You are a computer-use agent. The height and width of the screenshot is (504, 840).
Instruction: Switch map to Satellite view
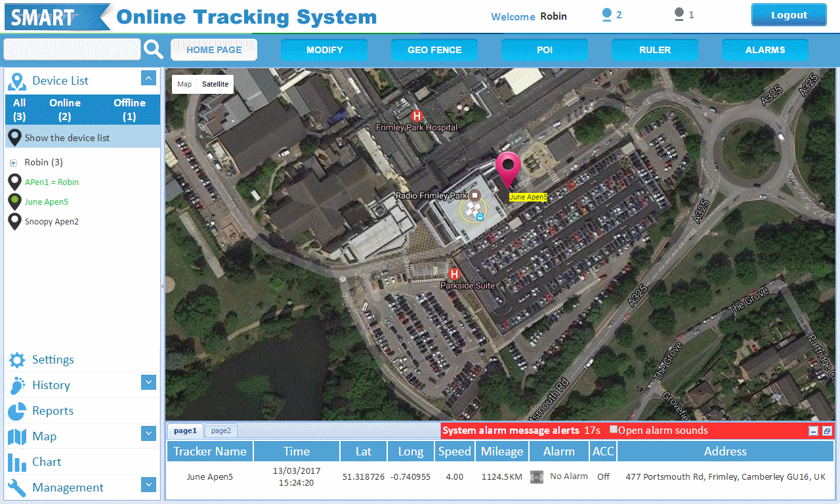pyautogui.click(x=215, y=84)
